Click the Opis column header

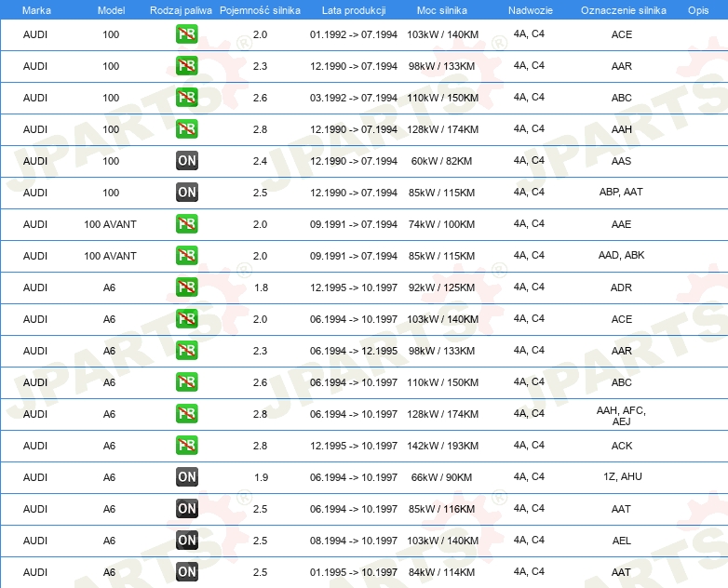click(698, 10)
